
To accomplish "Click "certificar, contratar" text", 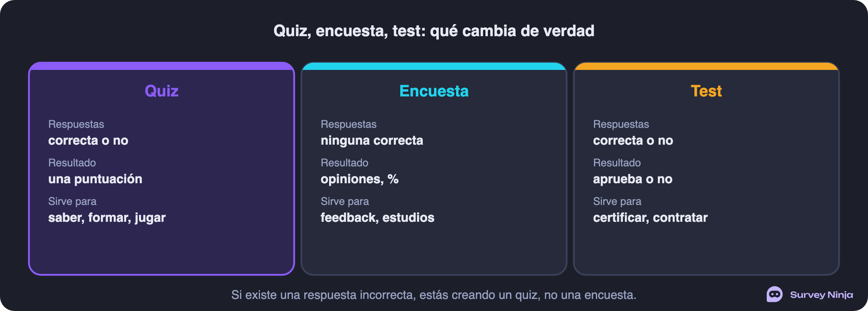I will [650, 217].
